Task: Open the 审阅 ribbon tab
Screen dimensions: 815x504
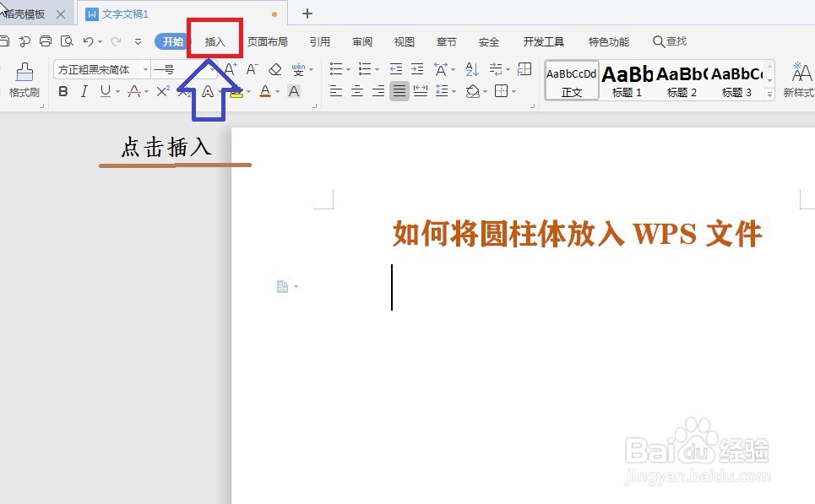Action: click(x=361, y=41)
